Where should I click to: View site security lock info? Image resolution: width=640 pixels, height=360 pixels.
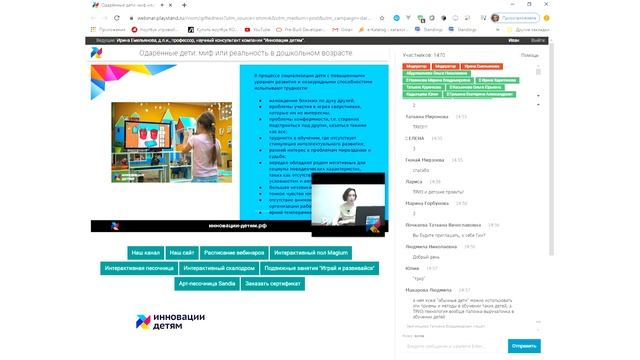[x=131, y=18]
